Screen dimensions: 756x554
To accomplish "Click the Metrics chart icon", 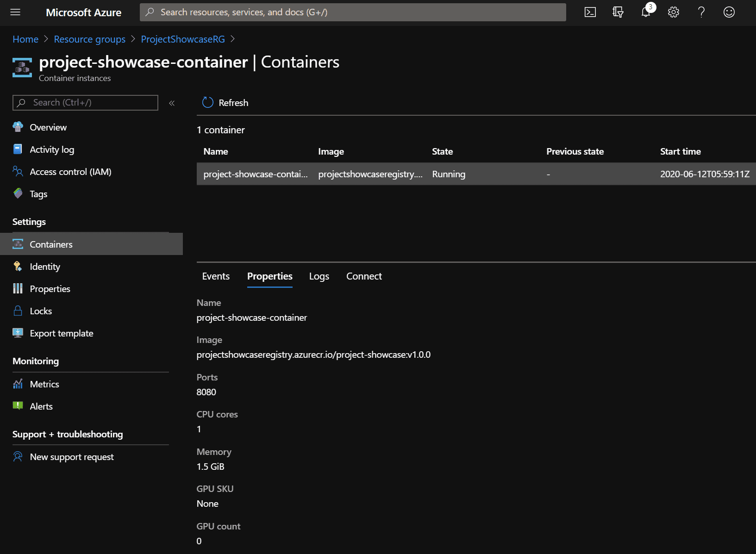I will click(x=18, y=384).
